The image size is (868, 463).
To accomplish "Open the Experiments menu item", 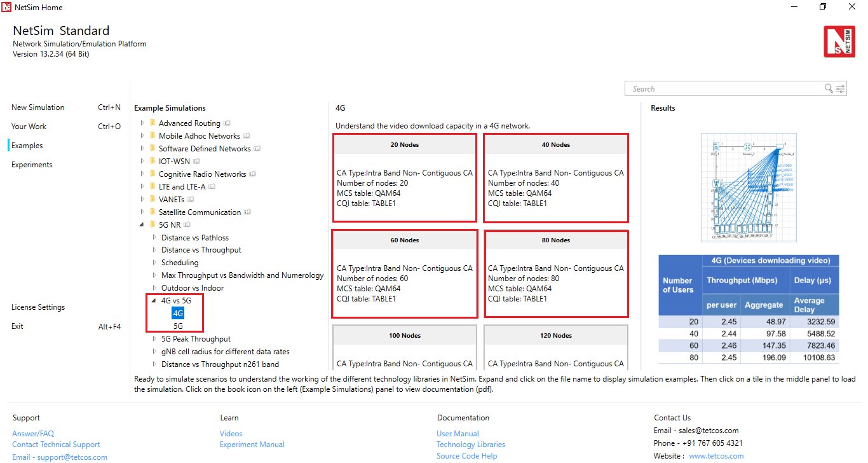I will [x=32, y=165].
